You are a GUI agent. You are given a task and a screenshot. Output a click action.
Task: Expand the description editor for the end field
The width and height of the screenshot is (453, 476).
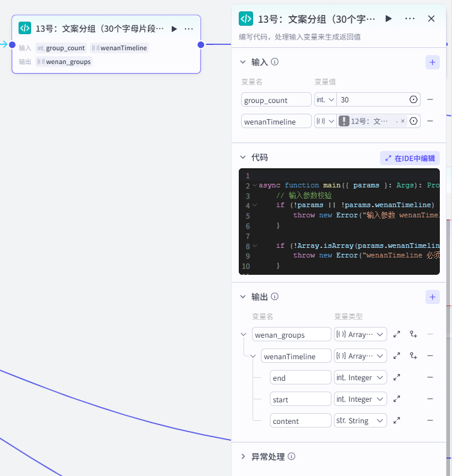(397, 377)
